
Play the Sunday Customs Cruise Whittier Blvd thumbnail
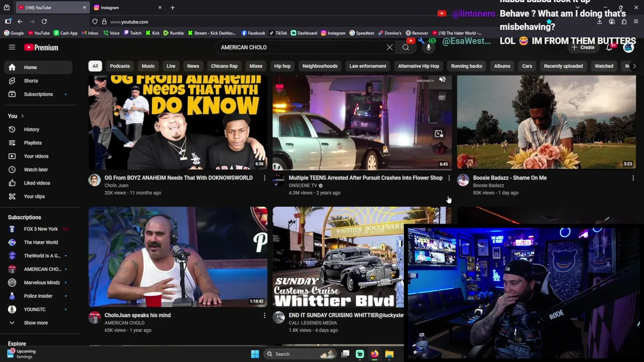(338, 256)
